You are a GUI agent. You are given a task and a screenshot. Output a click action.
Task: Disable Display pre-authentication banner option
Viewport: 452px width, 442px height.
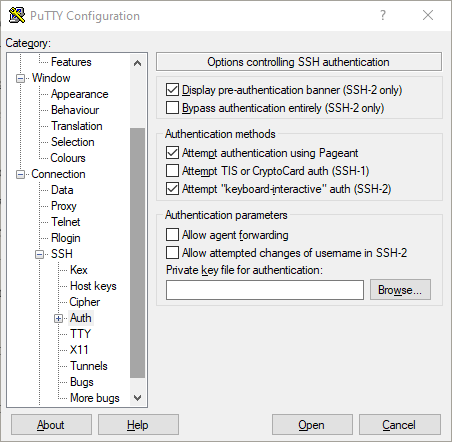(172, 89)
